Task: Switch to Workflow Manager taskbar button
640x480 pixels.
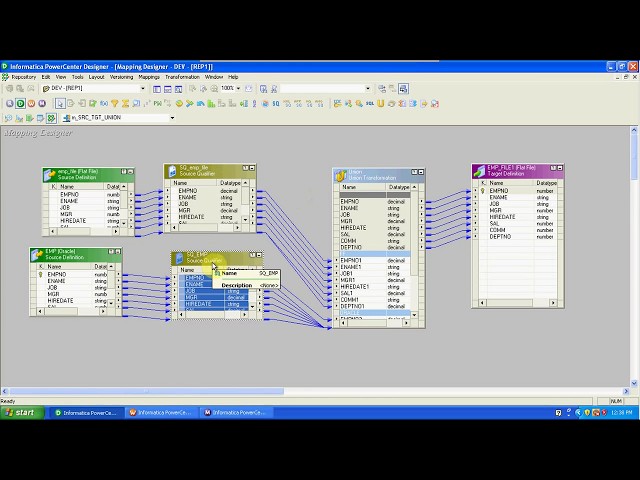Action: pos(161,413)
